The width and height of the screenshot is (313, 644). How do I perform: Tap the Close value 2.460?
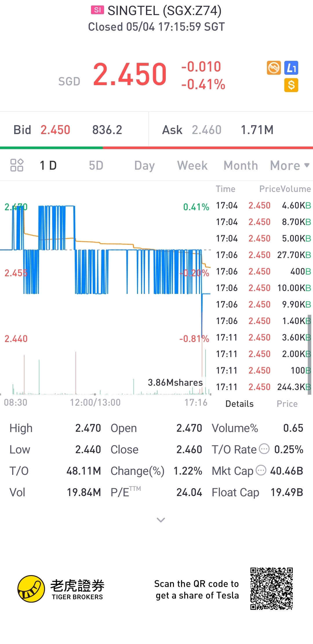189,449
